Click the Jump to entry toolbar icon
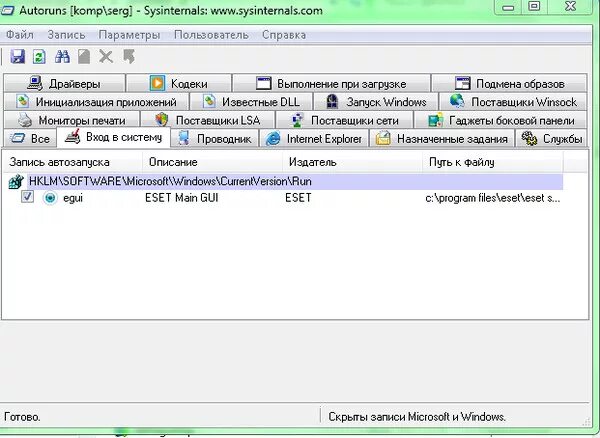This screenshot has height=438, width=600. pyautogui.click(x=129, y=57)
